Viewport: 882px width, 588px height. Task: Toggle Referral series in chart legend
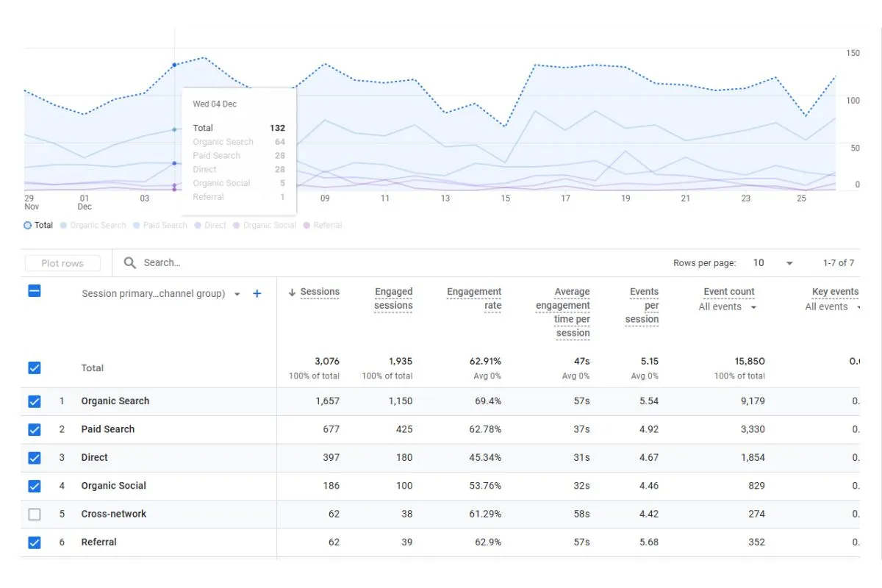(x=323, y=225)
